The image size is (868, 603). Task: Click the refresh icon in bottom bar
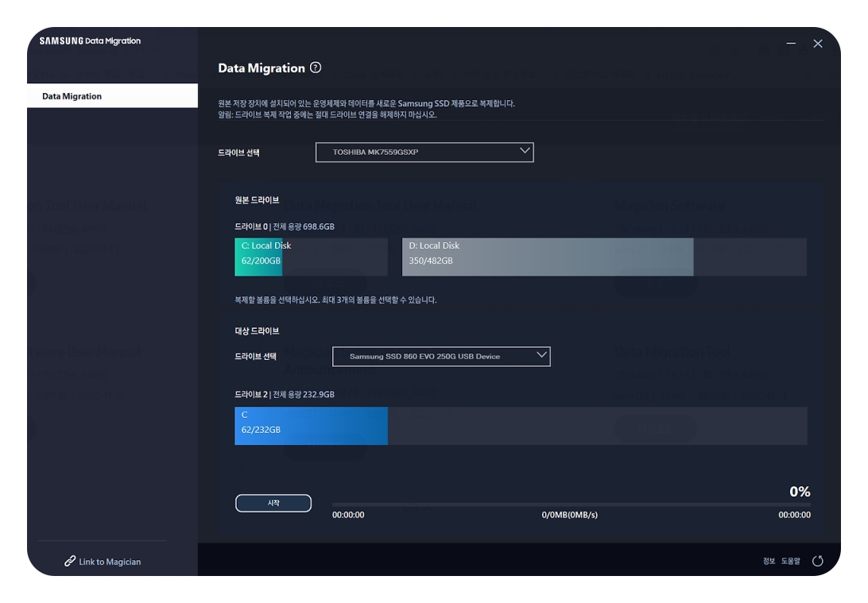coord(818,561)
